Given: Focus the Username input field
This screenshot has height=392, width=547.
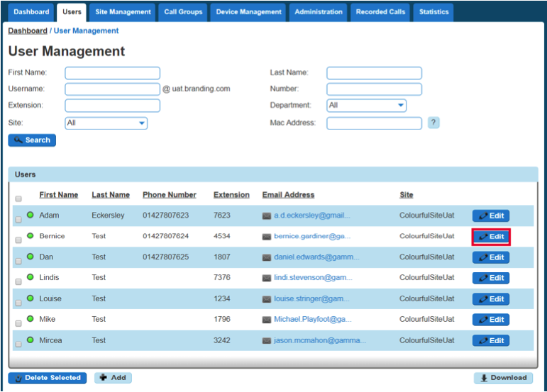Looking at the screenshot, I should [112, 89].
